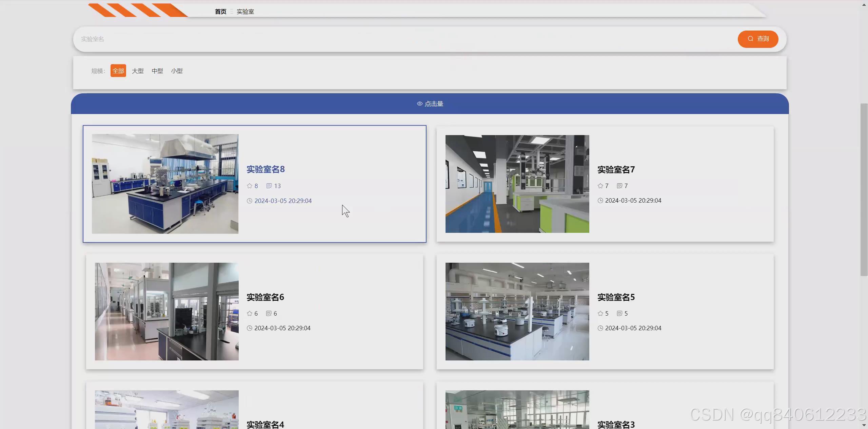Click the magnifier icon in 查询 button
The image size is (868, 429).
(x=750, y=39)
